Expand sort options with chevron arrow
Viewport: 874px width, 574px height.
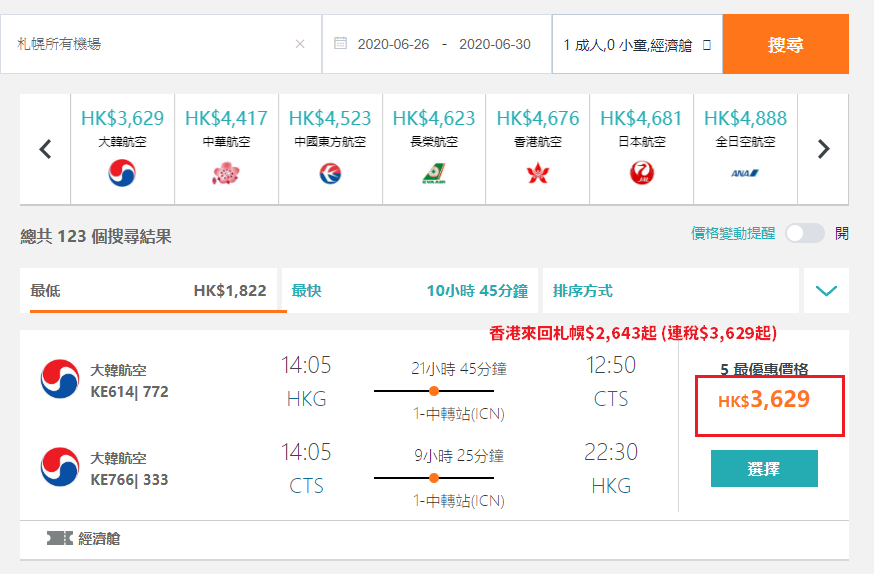(x=826, y=290)
